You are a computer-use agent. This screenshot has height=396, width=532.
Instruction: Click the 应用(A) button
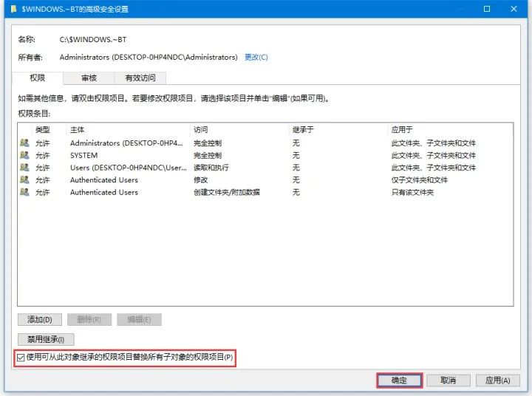point(498,380)
